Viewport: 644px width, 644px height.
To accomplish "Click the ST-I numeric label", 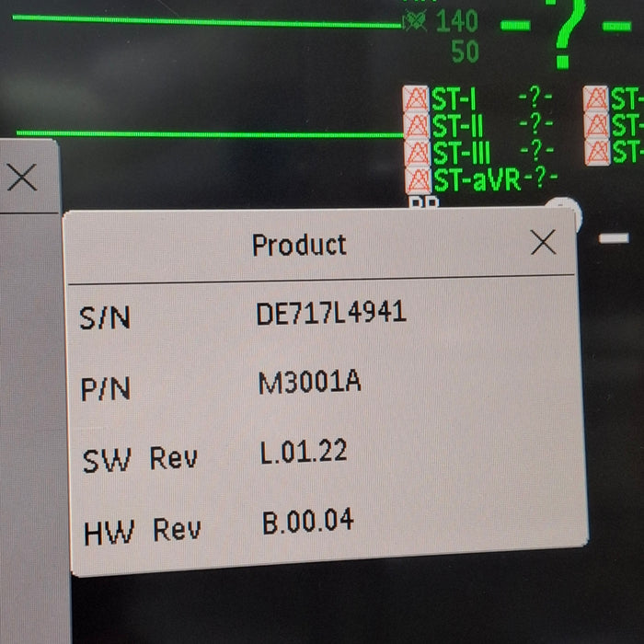I will point(454,99).
